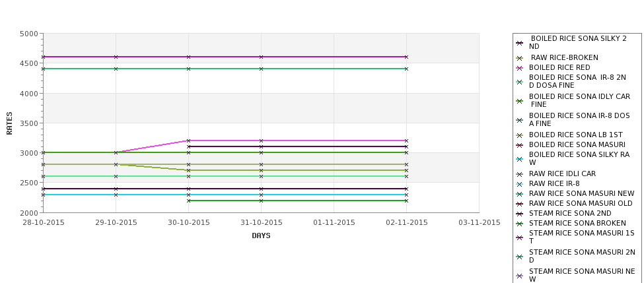
Task: Click the STEAM RICE SONA 2ND legend marker
Action: click(x=519, y=214)
